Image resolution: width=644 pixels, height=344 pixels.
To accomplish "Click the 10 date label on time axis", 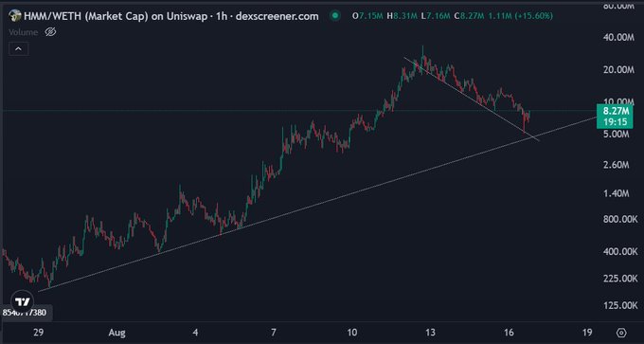I will coord(352,332).
